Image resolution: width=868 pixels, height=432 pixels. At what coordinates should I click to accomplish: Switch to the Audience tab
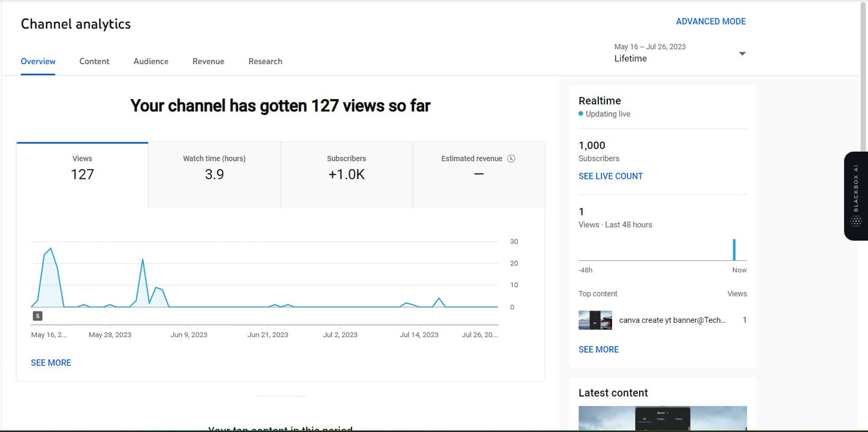coord(151,61)
